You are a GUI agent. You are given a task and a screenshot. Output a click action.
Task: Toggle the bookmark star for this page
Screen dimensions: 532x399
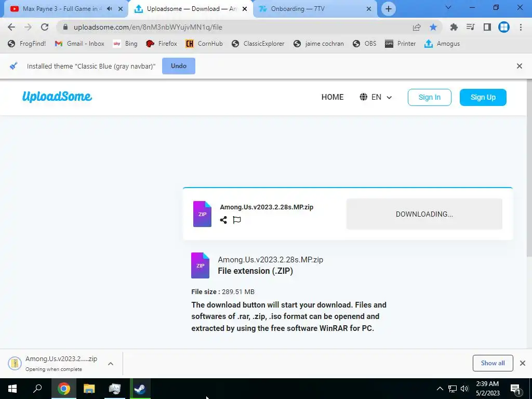tap(433, 27)
